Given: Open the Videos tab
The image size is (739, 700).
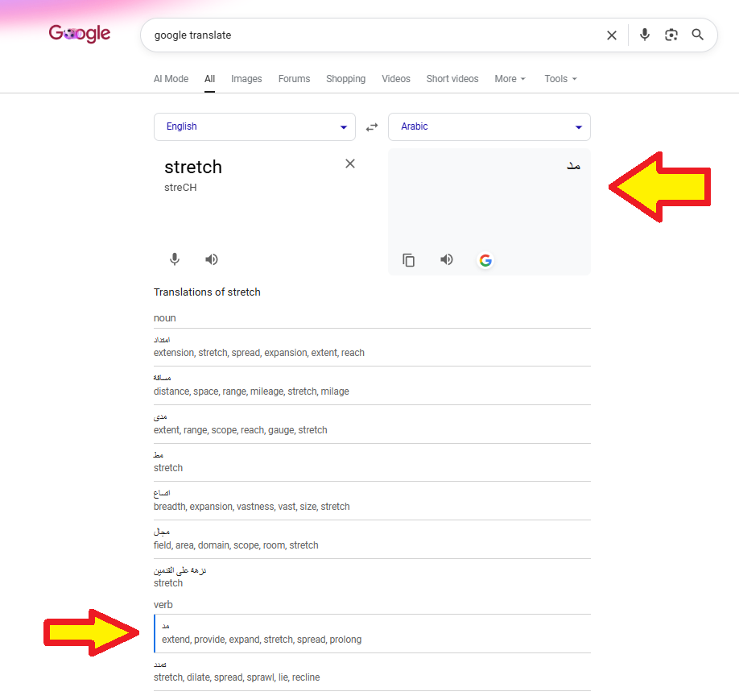Looking at the screenshot, I should pyautogui.click(x=396, y=79).
